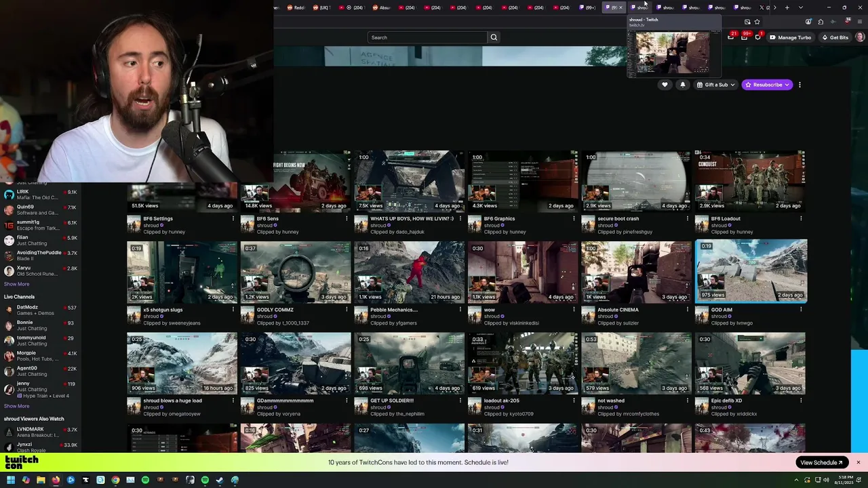
Task: Open options for x5 shotgun slugs clip
Action: [x=233, y=310]
